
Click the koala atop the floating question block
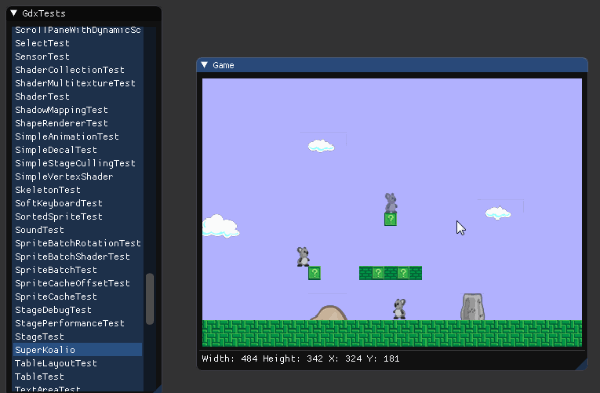pos(391,203)
